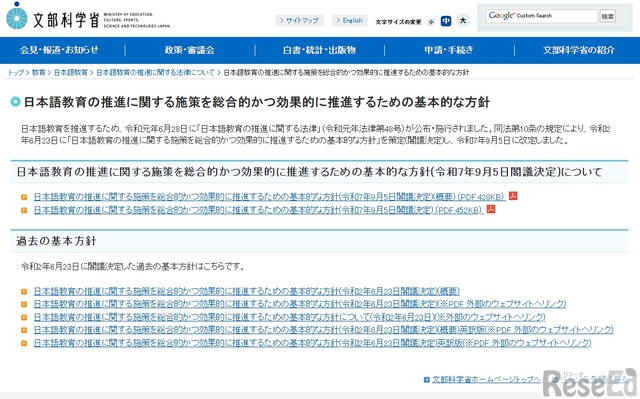Click the 検索 search button
Screen dimensions: 640x399
(607, 16)
